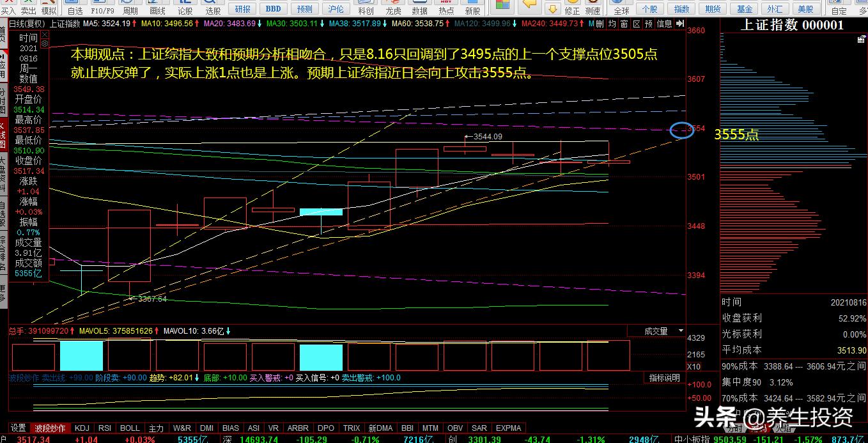Toggle the 预 chart header button
This screenshot has width=868, height=443.
coord(648,24)
